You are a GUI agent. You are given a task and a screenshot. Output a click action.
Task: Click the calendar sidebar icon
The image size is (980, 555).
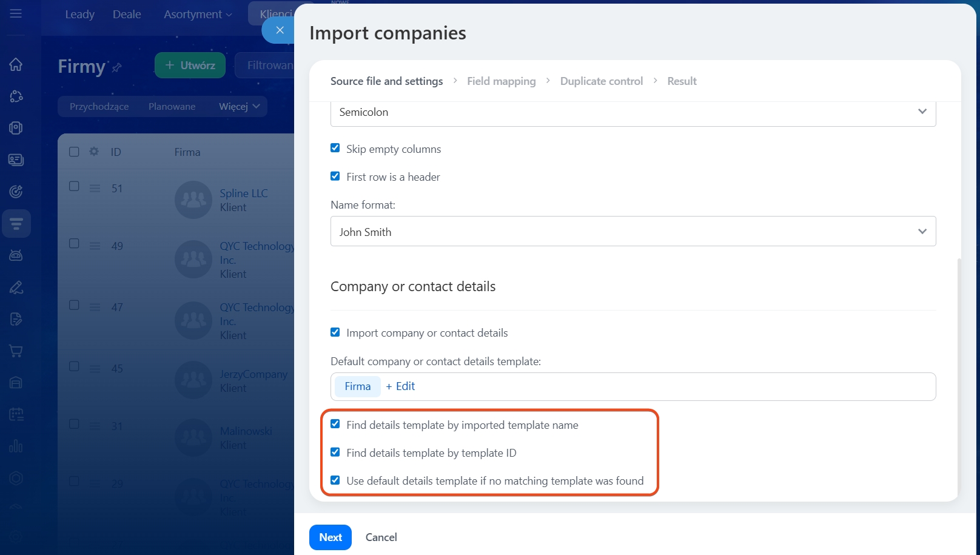pyautogui.click(x=16, y=414)
